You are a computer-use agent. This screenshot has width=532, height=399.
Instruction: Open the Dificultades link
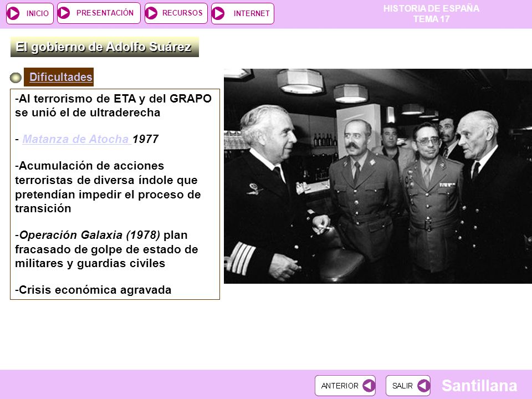[x=61, y=77]
